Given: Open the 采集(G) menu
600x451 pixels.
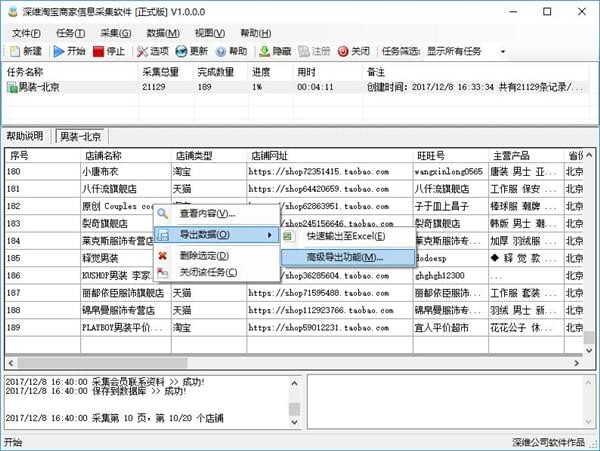Looking at the screenshot, I should (116, 33).
